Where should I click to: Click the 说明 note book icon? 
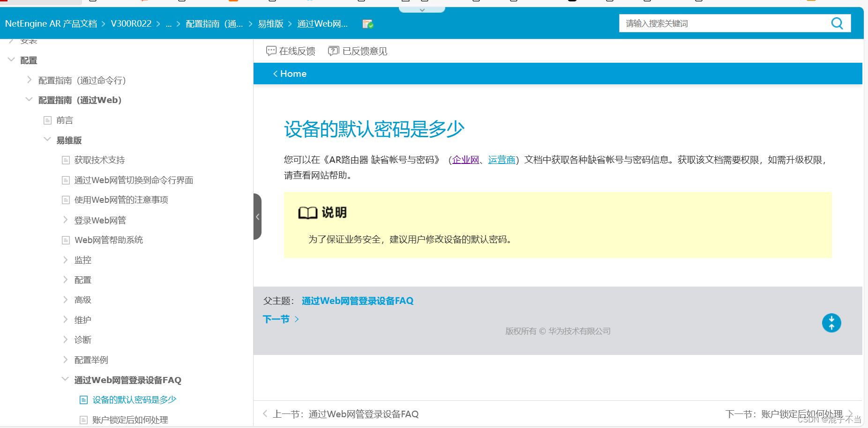308,213
